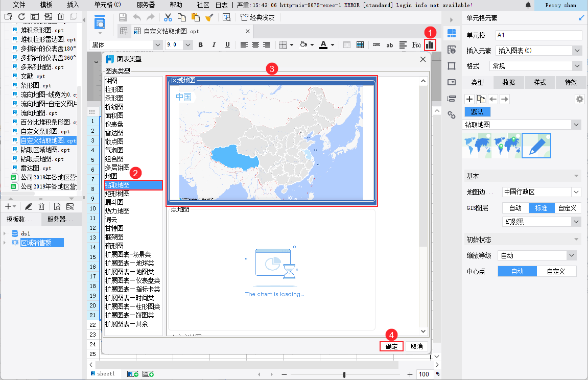This screenshot has width=588, height=380.
Task: Expand the ds1 dataset tree node
Action: pos(5,233)
